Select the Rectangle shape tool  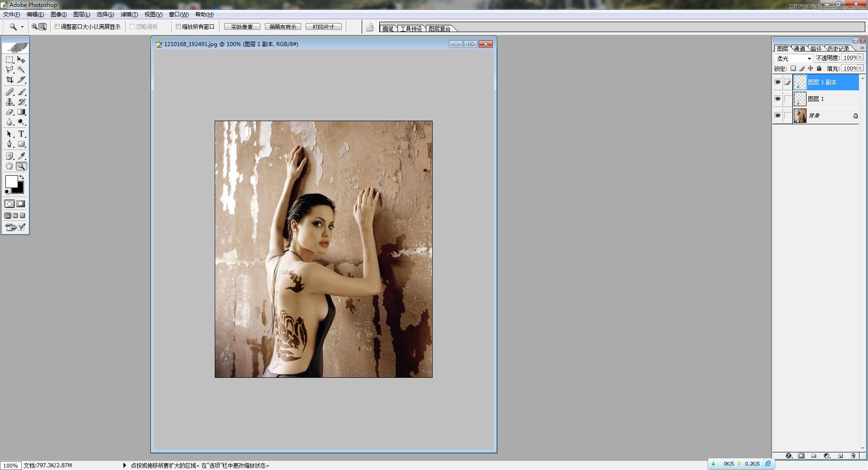pyautogui.click(x=21, y=144)
